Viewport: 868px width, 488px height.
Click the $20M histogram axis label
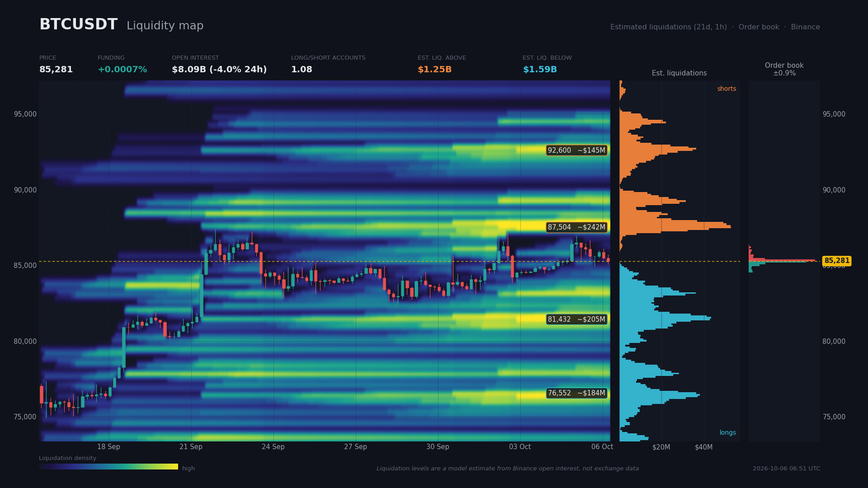pos(661,447)
